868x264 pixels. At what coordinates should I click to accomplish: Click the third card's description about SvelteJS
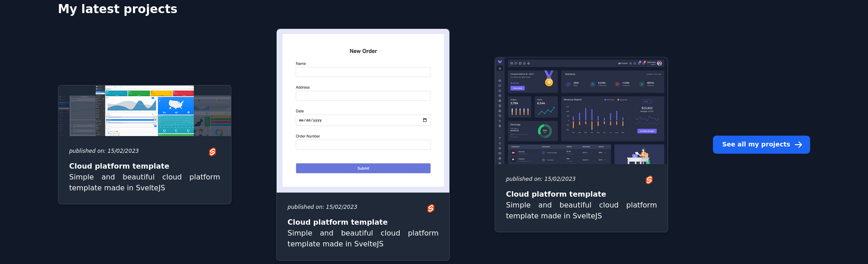click(581, 210)
